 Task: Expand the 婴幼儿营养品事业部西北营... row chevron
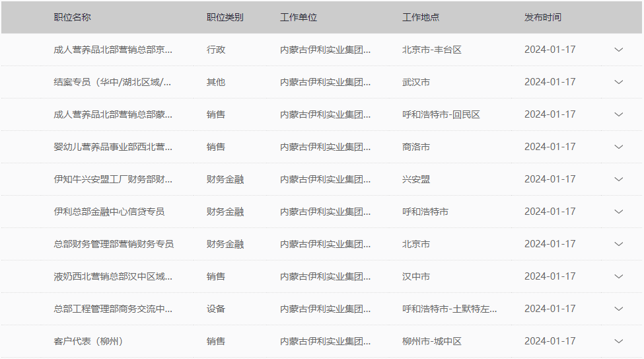coord(618,147)
